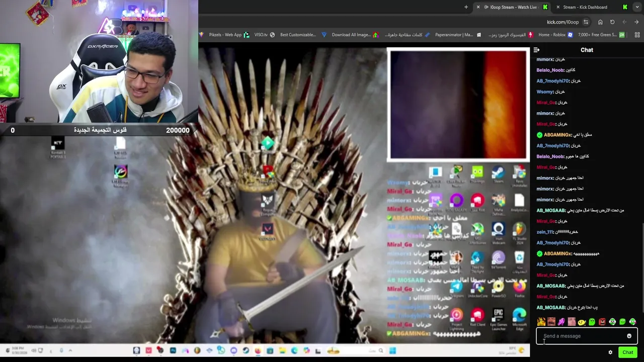Click username Wsomy in chat
The height and width of the screenshot is (362, 644).
coord(545,92)
